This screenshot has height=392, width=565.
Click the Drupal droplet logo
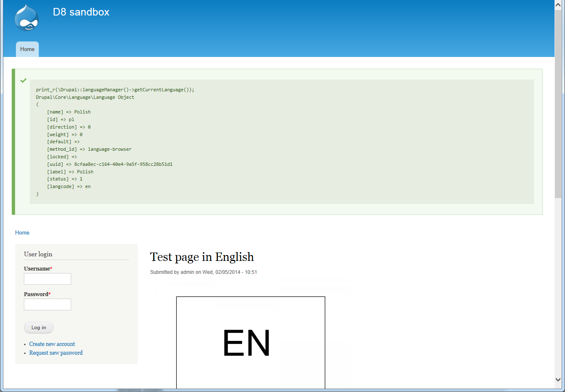26,18
